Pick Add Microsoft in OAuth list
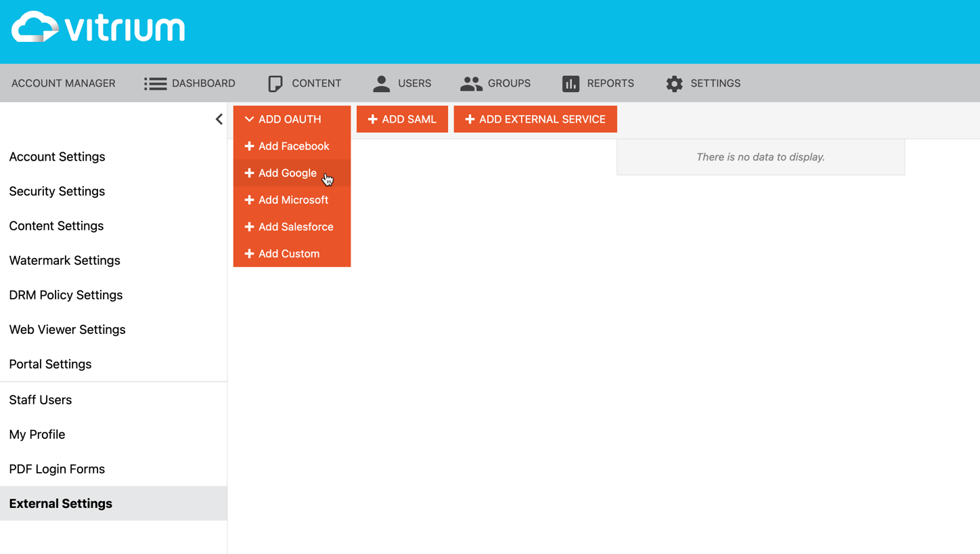This screenshot has width=980, height=554. coord(292,200)
